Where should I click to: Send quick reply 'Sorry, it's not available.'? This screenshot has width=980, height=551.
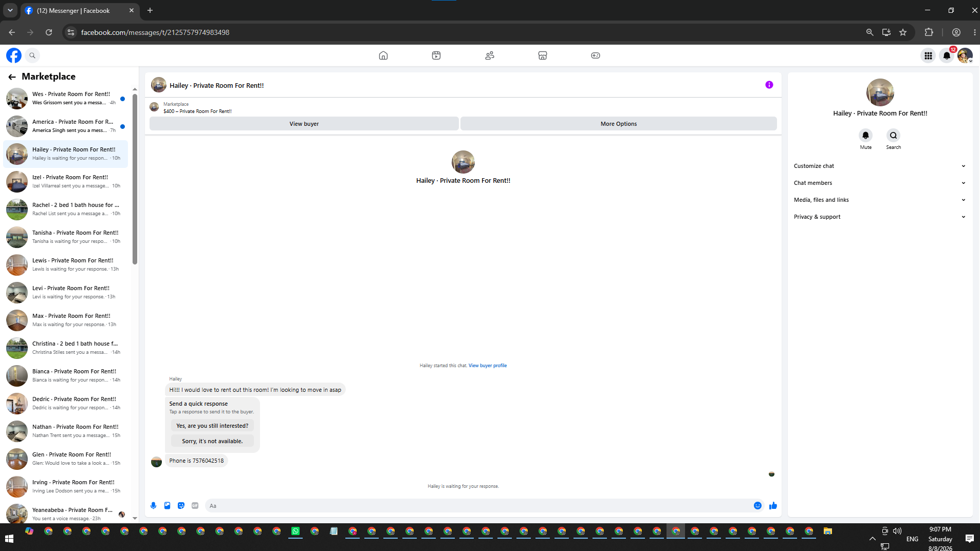[212, 441]
